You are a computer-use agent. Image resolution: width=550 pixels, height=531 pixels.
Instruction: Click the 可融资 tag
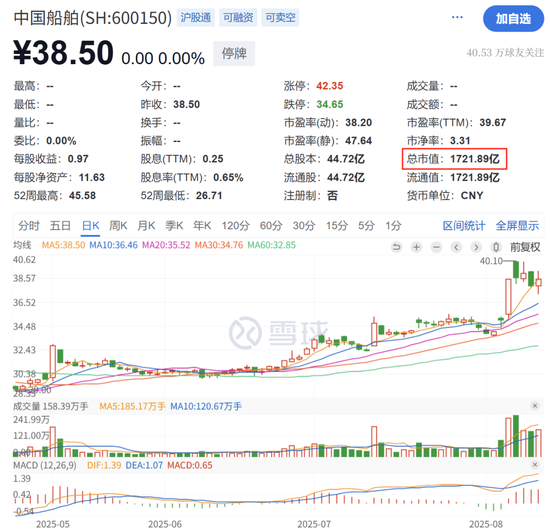(x=238, y=18)
